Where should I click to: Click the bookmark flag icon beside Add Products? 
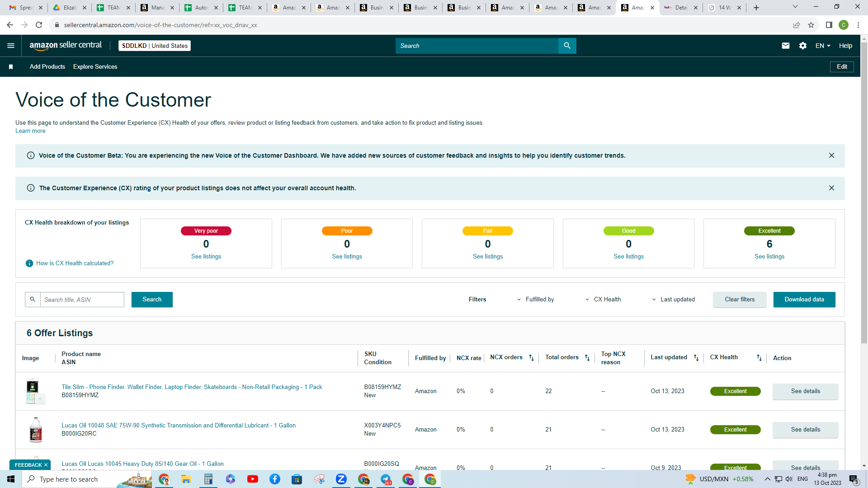pos(11,67)
